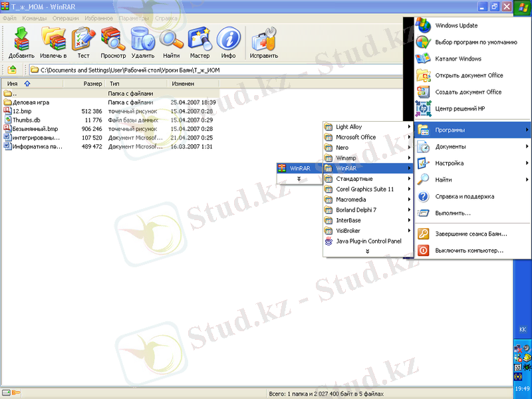Image resolution: width=532 pixels, height=399 pixels.
Task: Click the up one level folder button
Action: [12, 69]
